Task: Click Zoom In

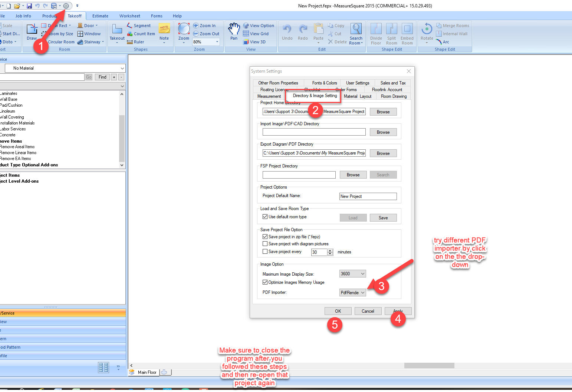Action: click(x=204, y=26)
